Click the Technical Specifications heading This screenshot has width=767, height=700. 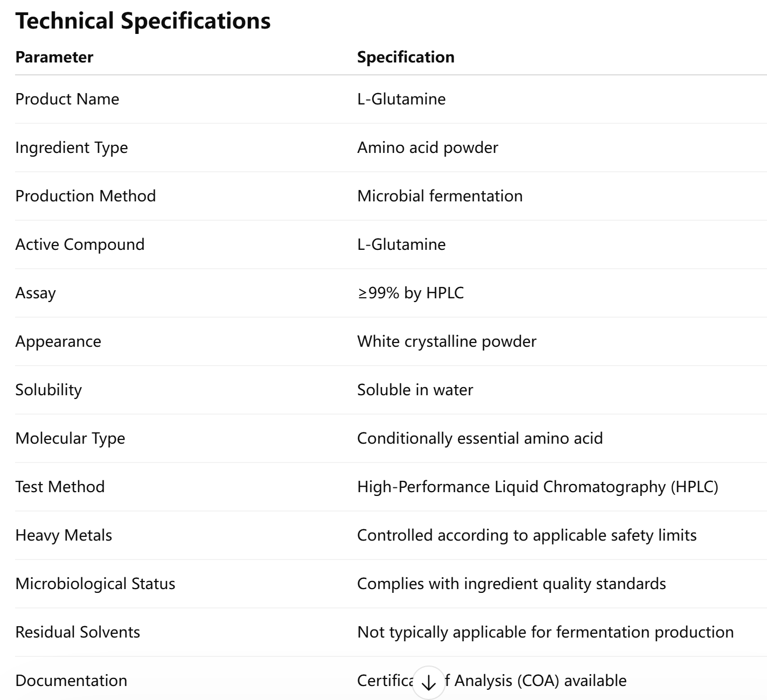pos(143,21)
